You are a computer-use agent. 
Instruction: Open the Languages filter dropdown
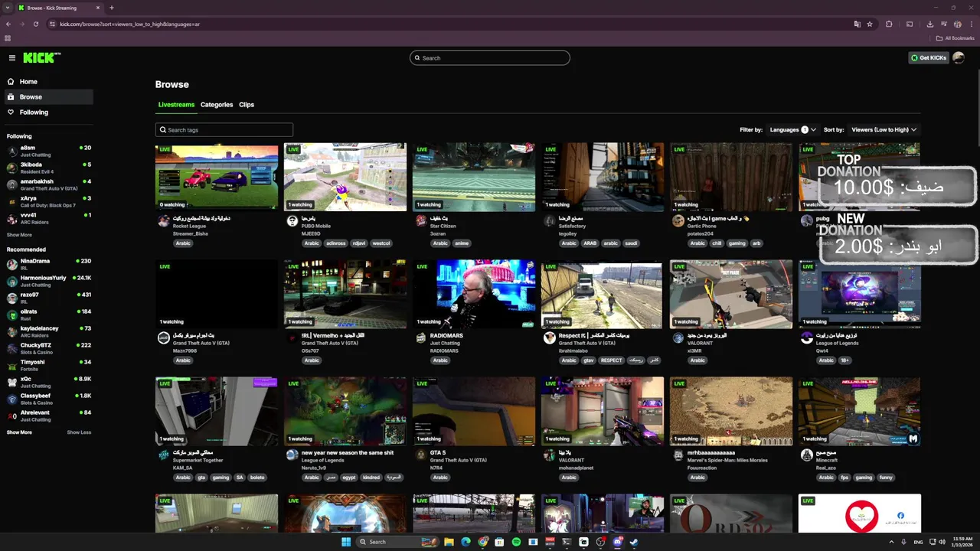(x=792, y=130)
